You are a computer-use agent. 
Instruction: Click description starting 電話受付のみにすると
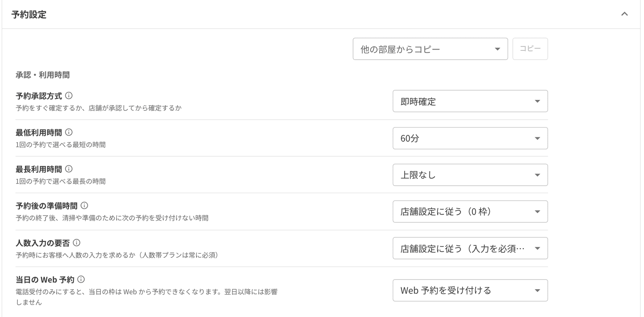[147, 297]
